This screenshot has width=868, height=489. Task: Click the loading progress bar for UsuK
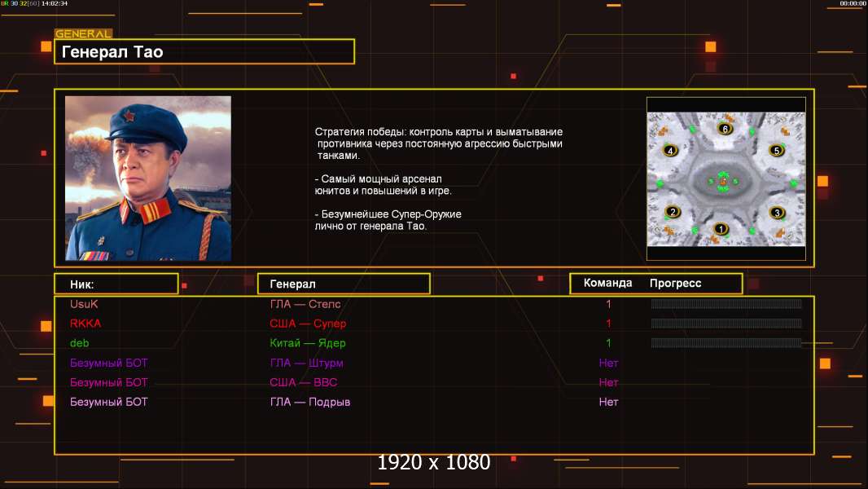(x=726, y=303)
